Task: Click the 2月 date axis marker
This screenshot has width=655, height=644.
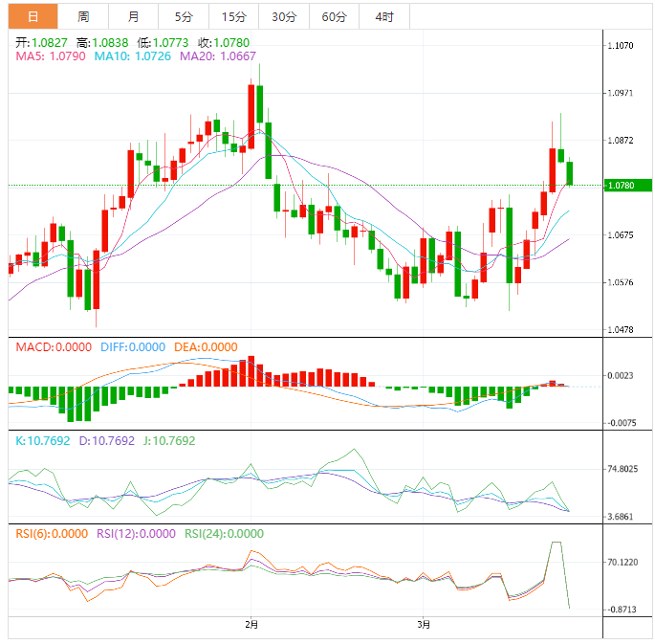Action: [x=251, y=625]
